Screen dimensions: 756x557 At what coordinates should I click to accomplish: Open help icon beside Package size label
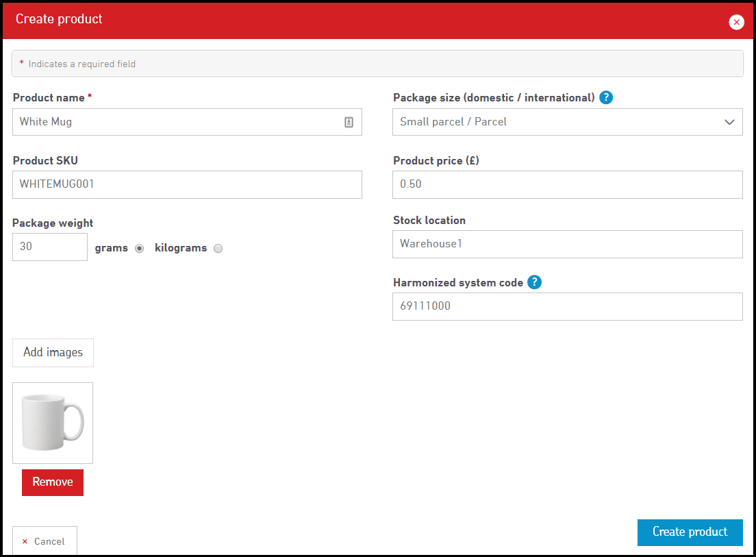(606, 97)
